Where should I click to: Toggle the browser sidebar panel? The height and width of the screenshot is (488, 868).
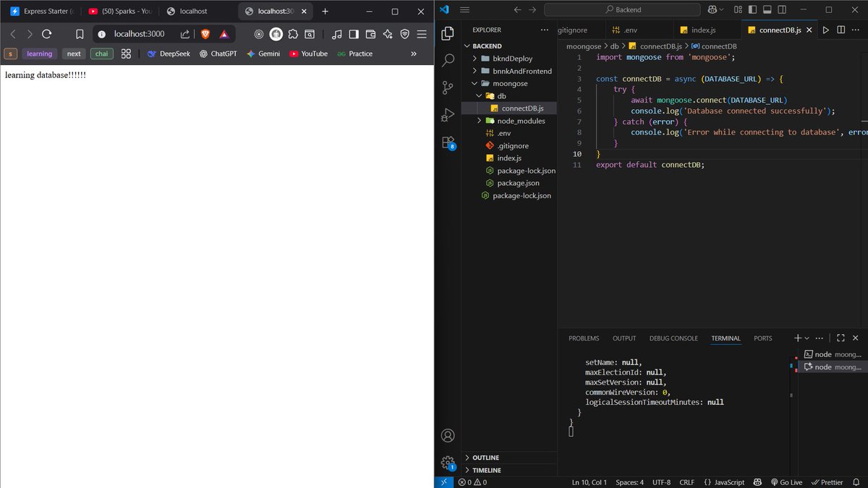click(354, 34)
